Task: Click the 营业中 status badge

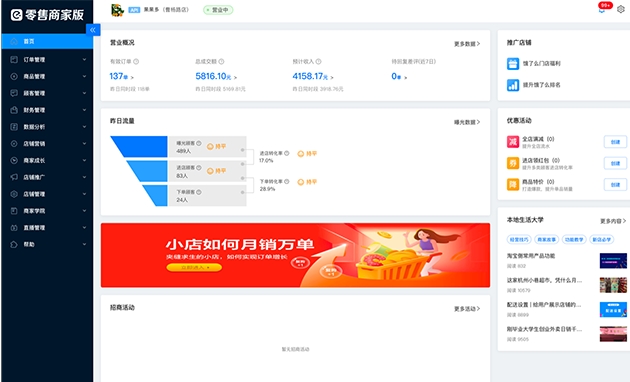Action: pos(218,10)
